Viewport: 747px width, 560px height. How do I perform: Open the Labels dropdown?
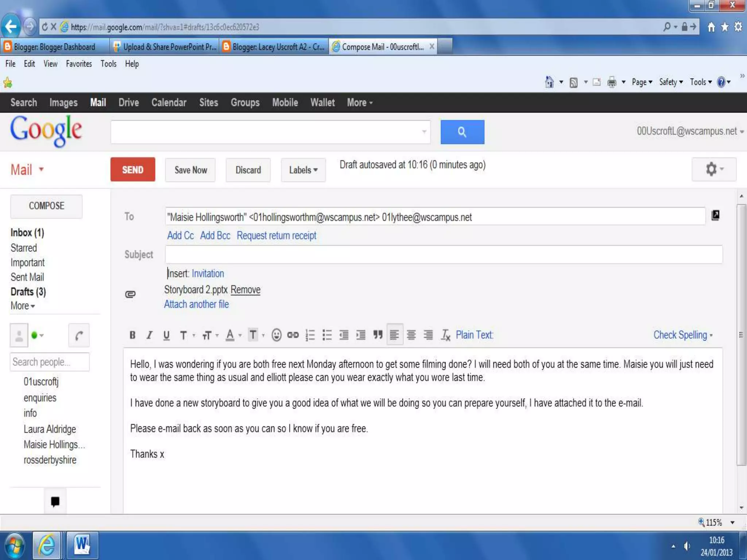(303, 170)
